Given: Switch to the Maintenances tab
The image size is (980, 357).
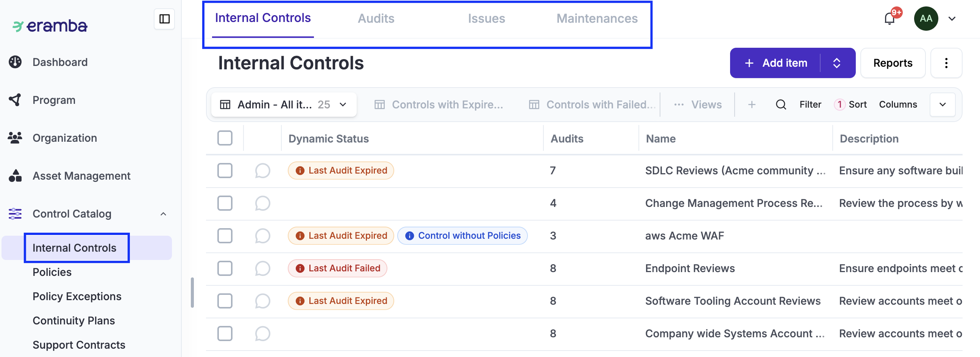Looking at the screenshot, I should (x=596, y=19).
